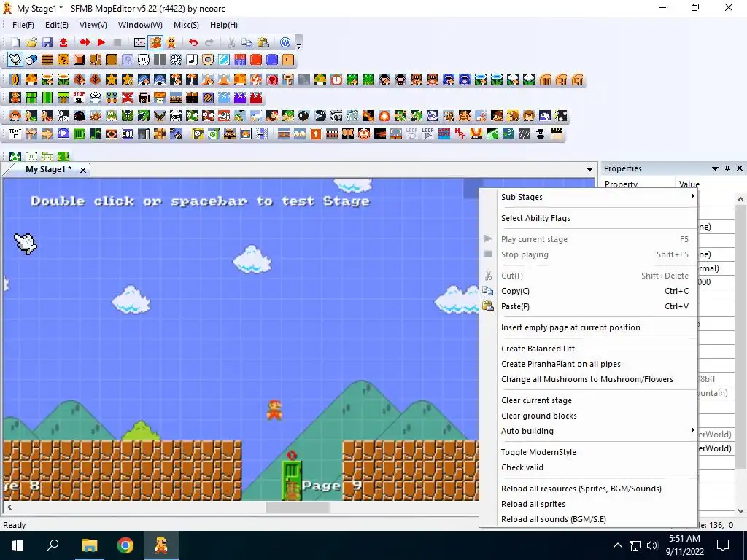Pick the red clock item icon
Image resolution: width=747 pixels, height=560 pixels.
(336, 79)
